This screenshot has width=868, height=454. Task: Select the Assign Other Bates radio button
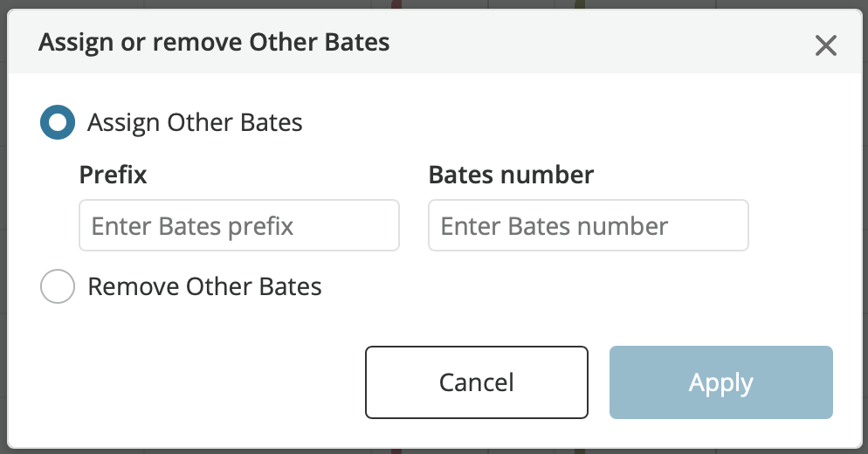click(58, 122)
